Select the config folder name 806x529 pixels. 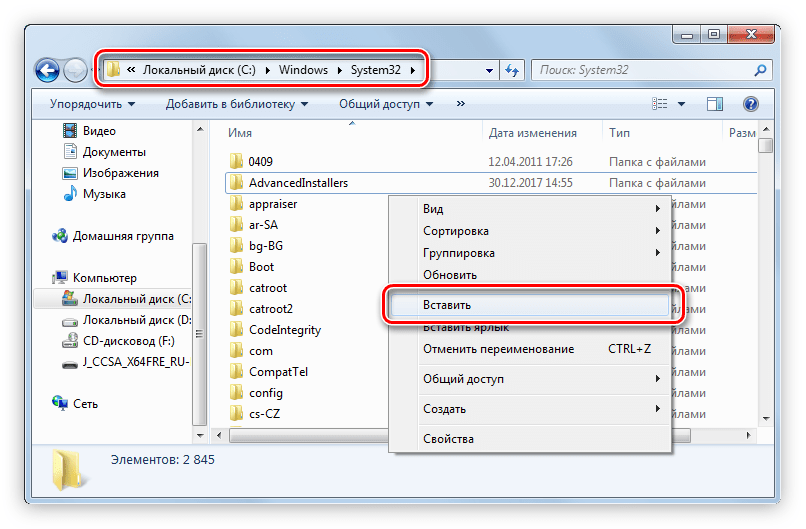(266, 393)
